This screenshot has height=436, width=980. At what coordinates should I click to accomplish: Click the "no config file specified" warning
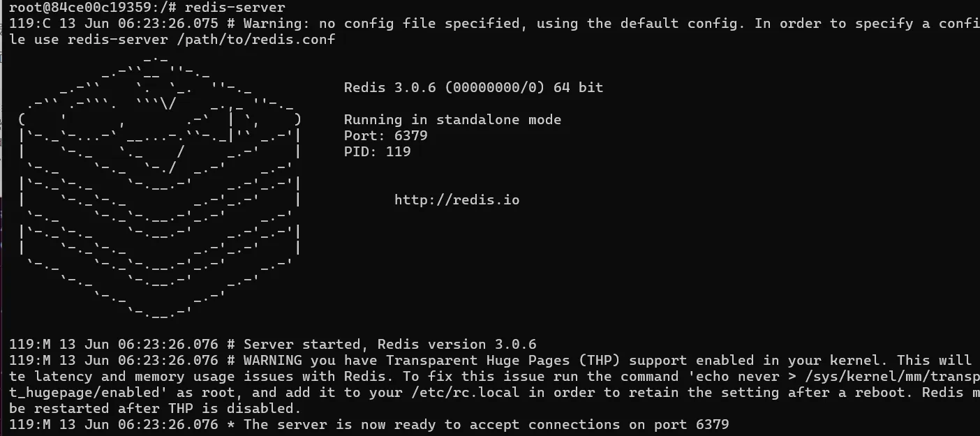coord(419,24)
